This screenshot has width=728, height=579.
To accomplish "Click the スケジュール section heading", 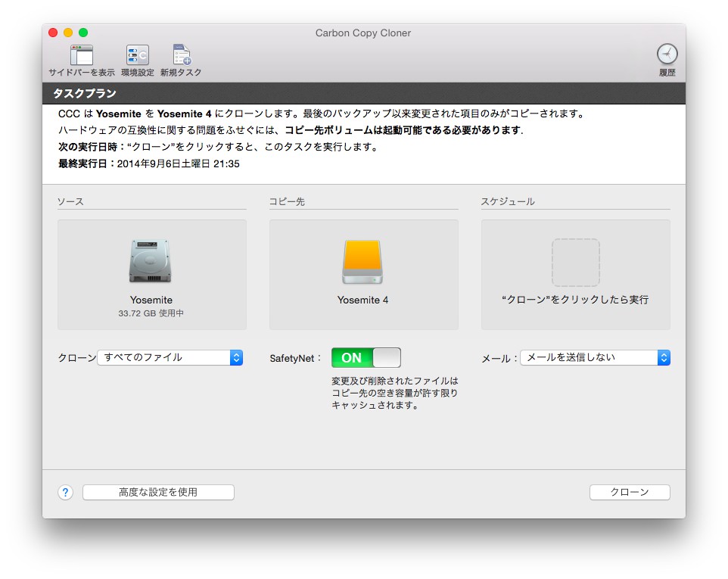I will [x=508, y=201].
